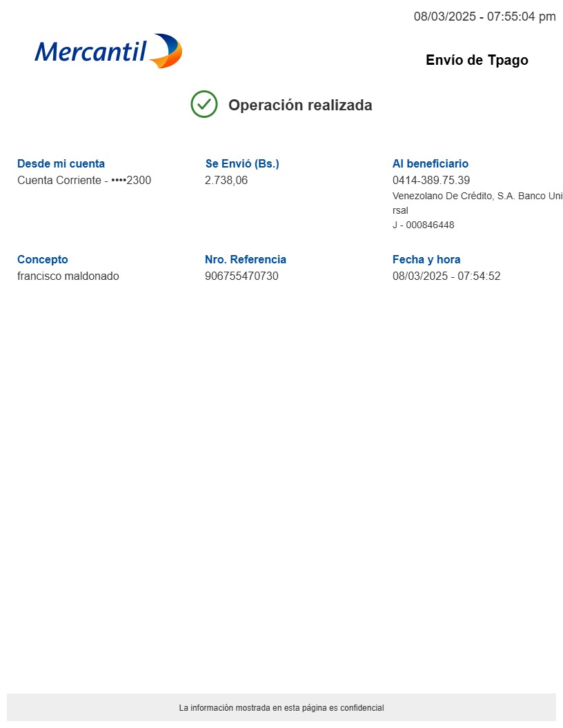
Task: Click the Fecha y hora label
Action: tap(426, 259)
